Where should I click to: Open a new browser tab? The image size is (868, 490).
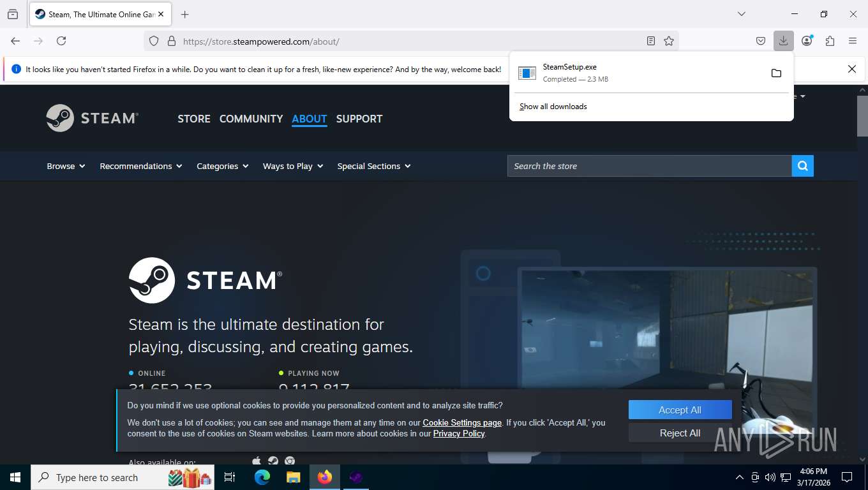coord(185,14)
